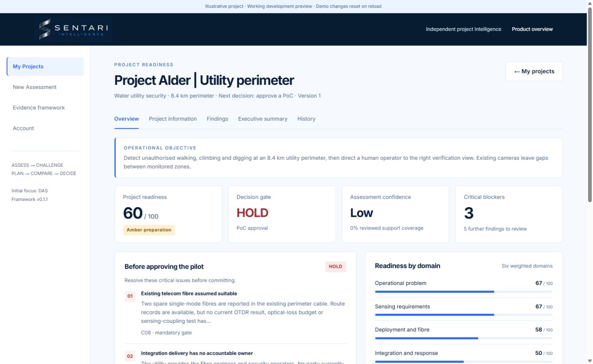This screenshot has height=364, width=593.
Task: Click the 02 number badge
Action: 130,356
